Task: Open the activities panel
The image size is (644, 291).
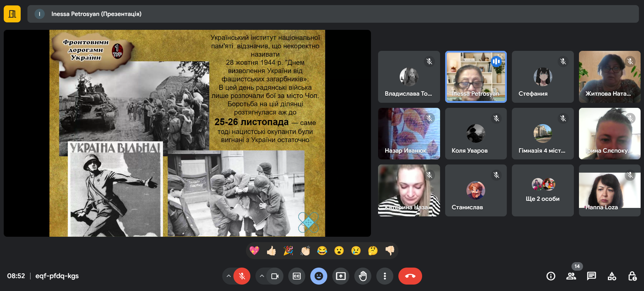Action: point(612,276)
